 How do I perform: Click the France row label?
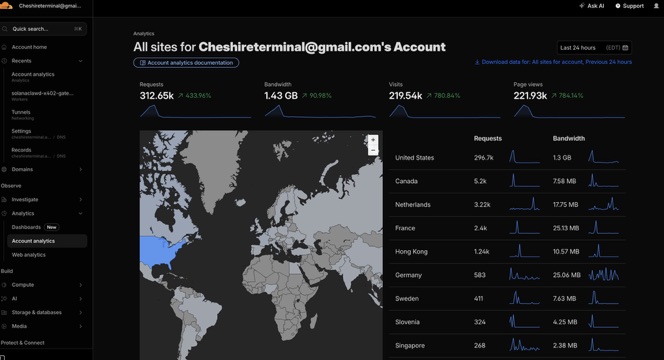[x=405, y=228]
